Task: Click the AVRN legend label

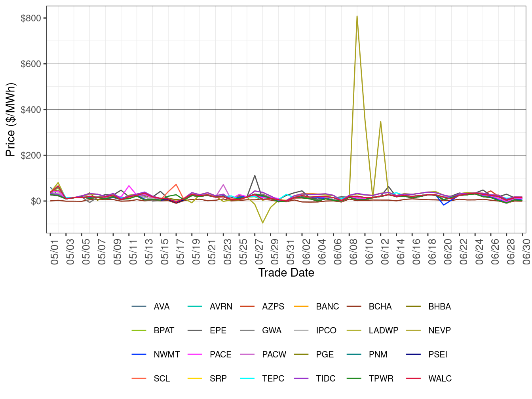Action: click(x=221, y=307)
